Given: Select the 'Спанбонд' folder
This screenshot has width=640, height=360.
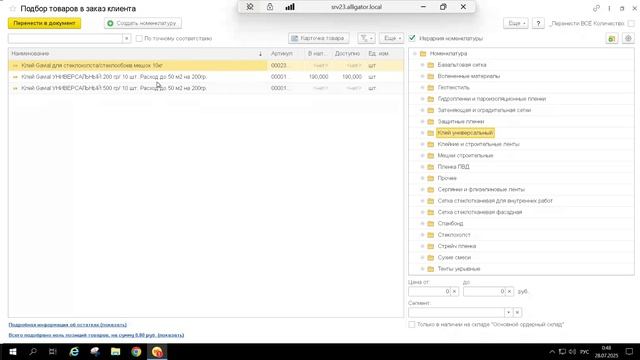Looking at the screenshot, I should [450, 224].
